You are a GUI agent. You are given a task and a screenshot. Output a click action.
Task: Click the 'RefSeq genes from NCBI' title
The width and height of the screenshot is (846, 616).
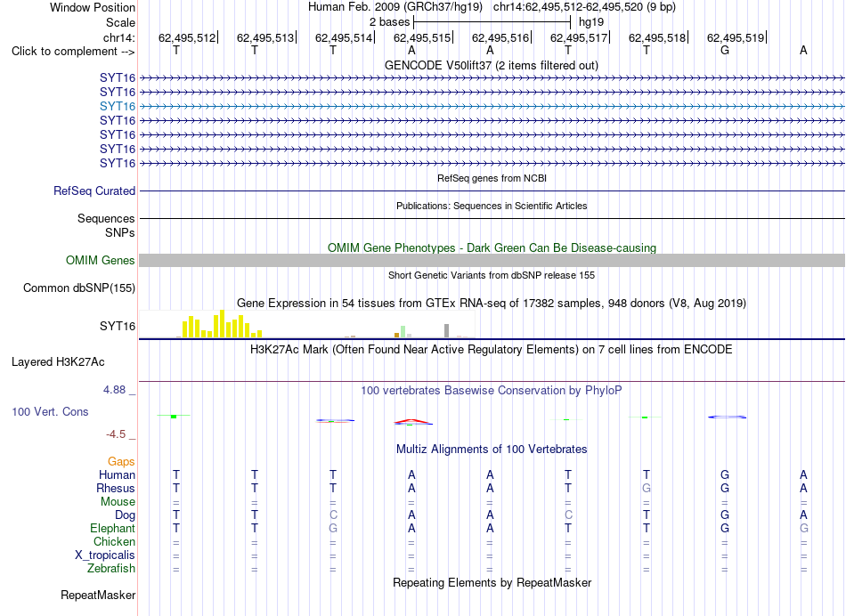point(492,178)
